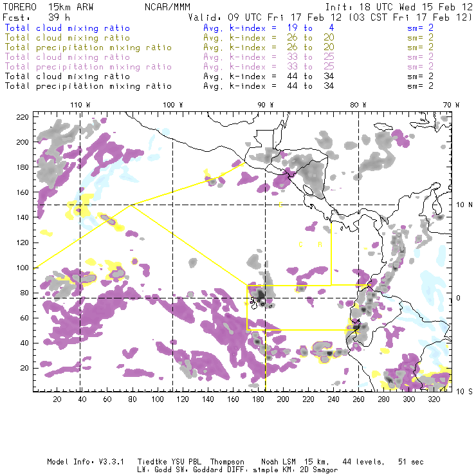Click the "YSU PBL" scheme text
This screenshot has height=476, width=476.
(187, 462)
